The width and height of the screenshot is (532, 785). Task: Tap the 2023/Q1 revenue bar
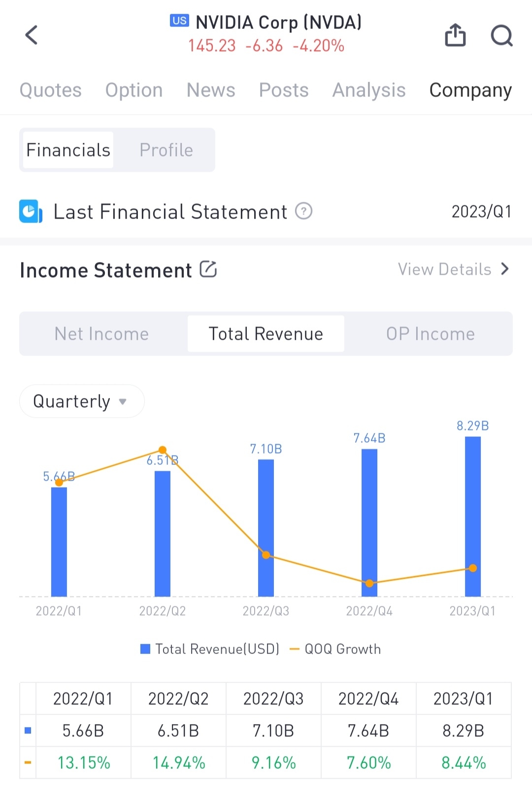(x=473, y=516)
